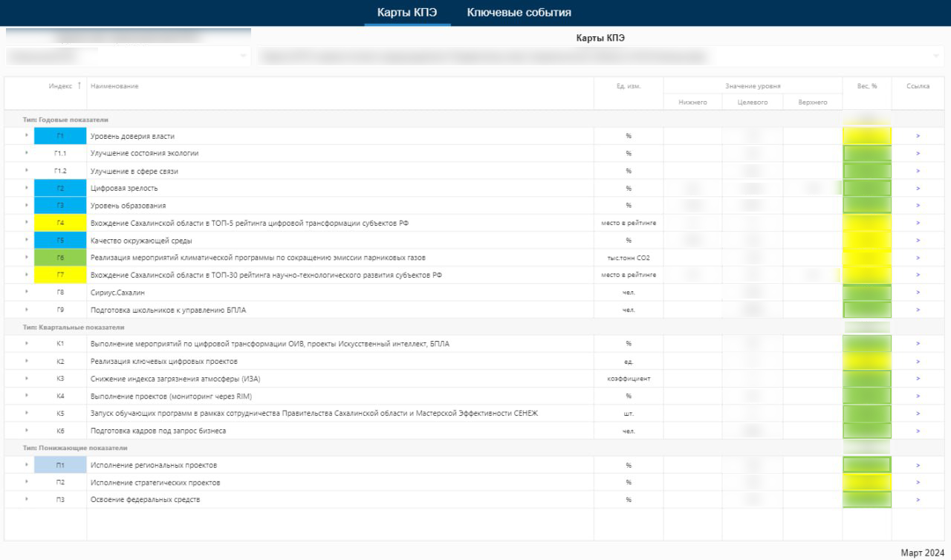Screen dimensions: 951x560
Task: Click the Ссылка column header
Action: pos(918,86)
